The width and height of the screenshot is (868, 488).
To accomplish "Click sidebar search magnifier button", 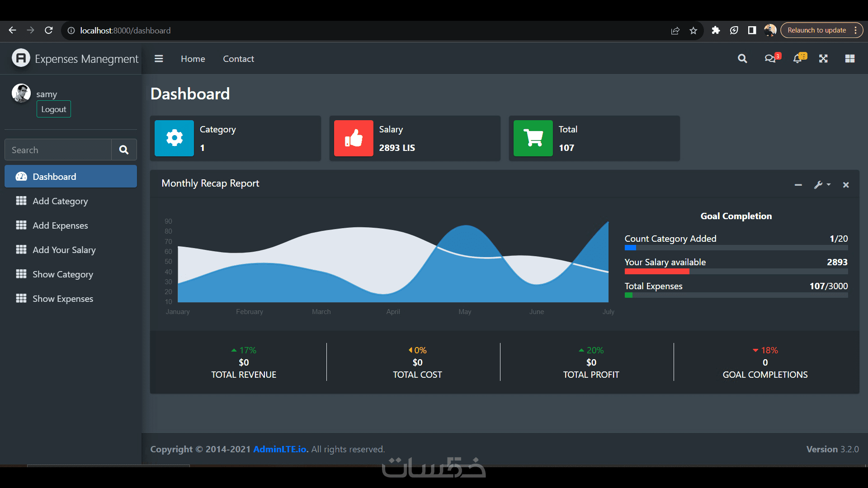I will click(x=124, y=150).
